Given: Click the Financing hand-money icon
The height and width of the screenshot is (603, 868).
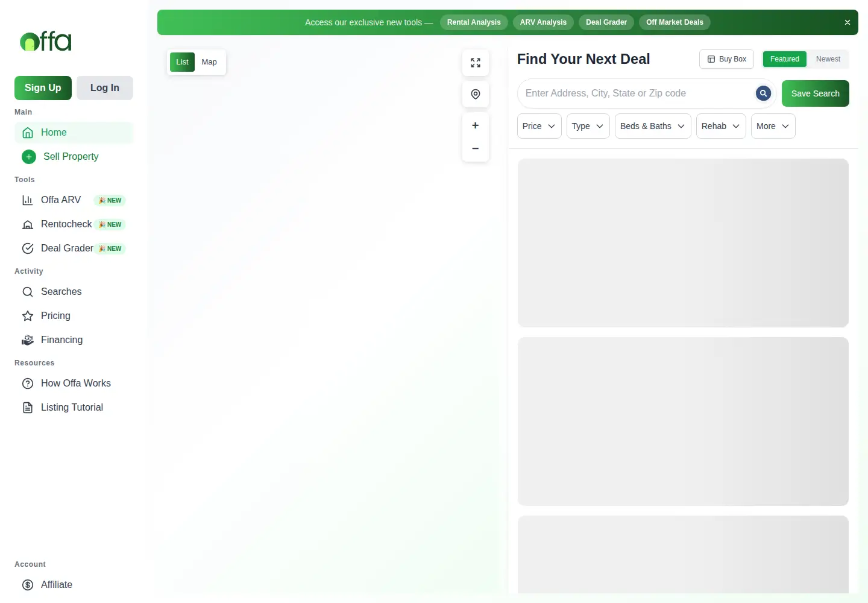Looking at the screenshot, I should pos(28,340).
